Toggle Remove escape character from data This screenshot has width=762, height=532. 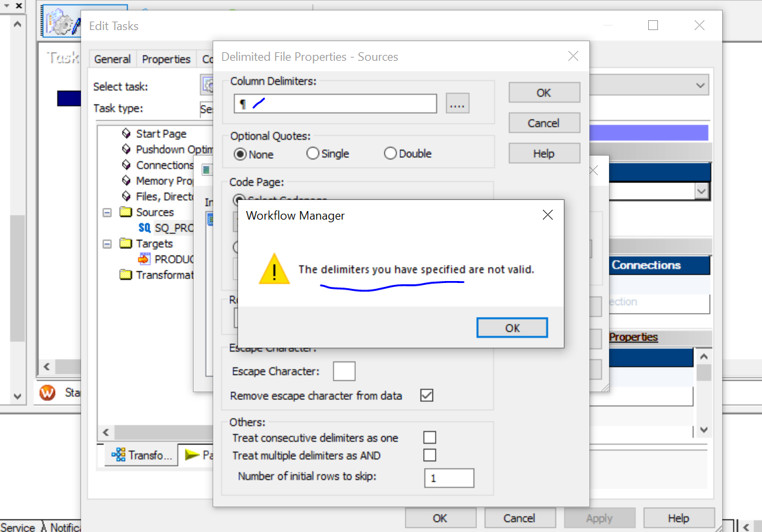[426, 395]
